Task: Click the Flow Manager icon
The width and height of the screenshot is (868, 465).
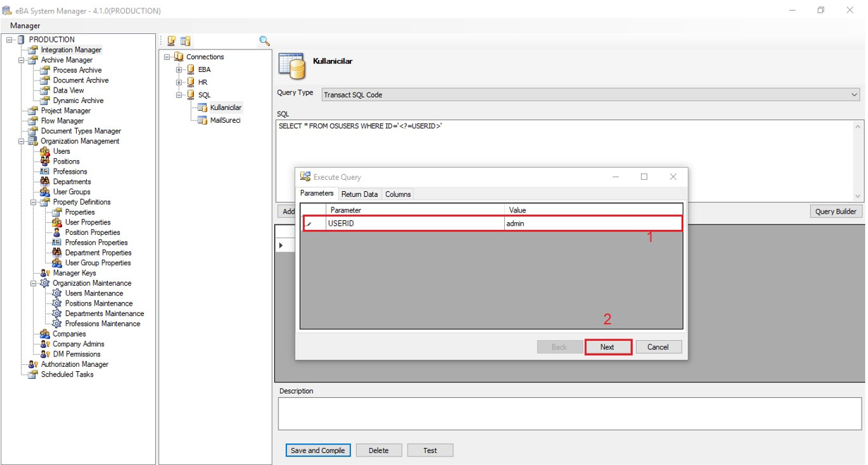Action: (x=32, y=121)
